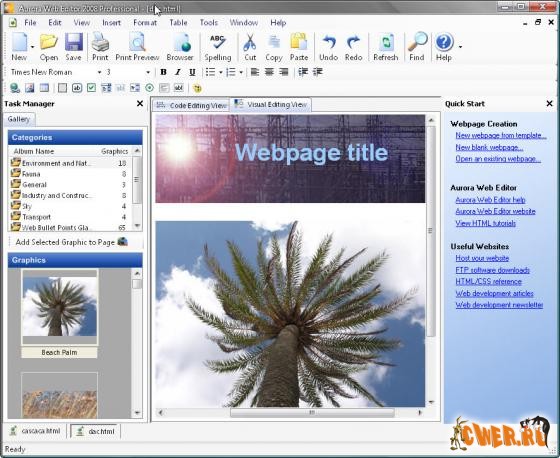The image size is (560, 458).
Task: Click New webpage from template link
Action: pos(501,135)
